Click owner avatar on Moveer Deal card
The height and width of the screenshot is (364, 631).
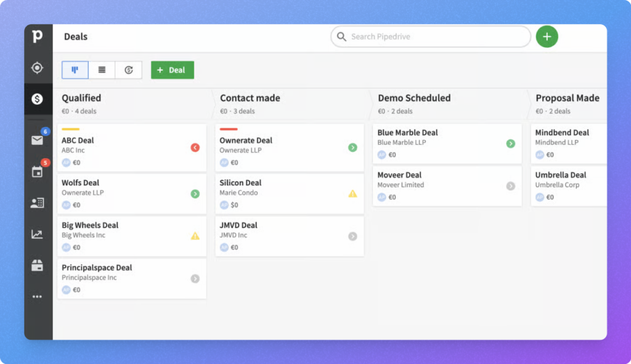(x=382, y=197)
